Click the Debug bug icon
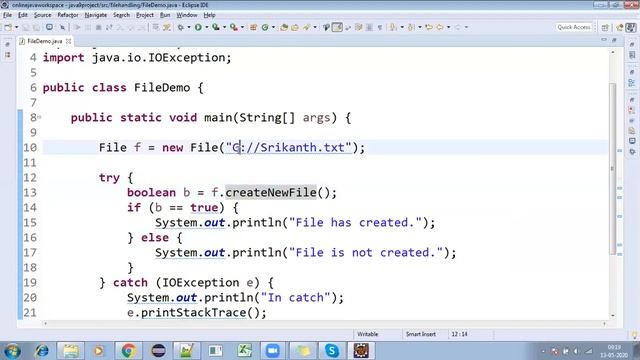The height and width of the screenshot is (360, 640). pos(180,27)
